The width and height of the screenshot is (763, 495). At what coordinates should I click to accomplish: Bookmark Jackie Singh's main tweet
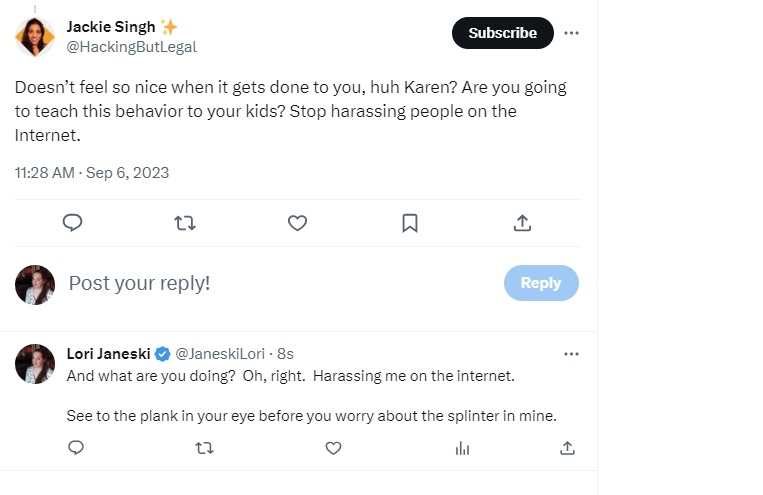point(410,223)
